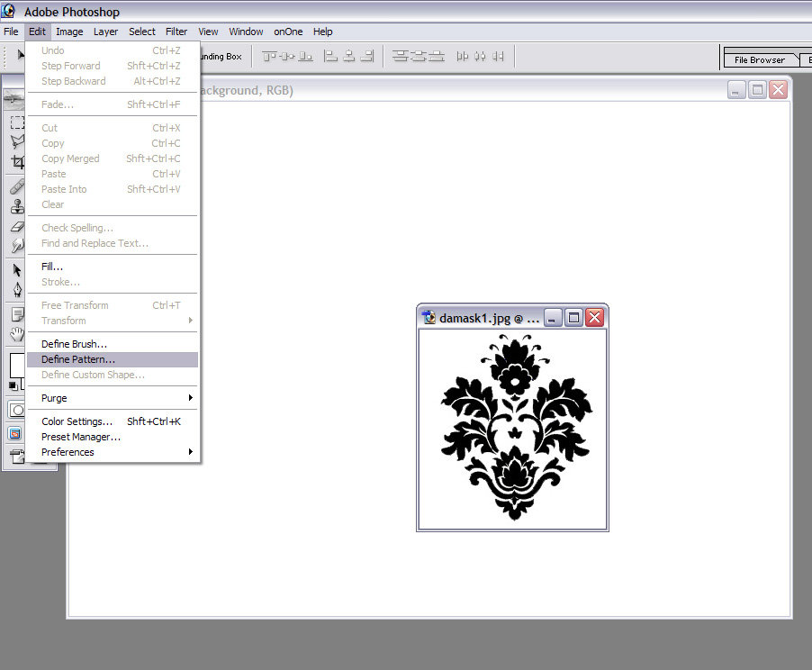The image size is (812, 670).
Task: Click the damask1.jpg pattern image
Action: 513,430
